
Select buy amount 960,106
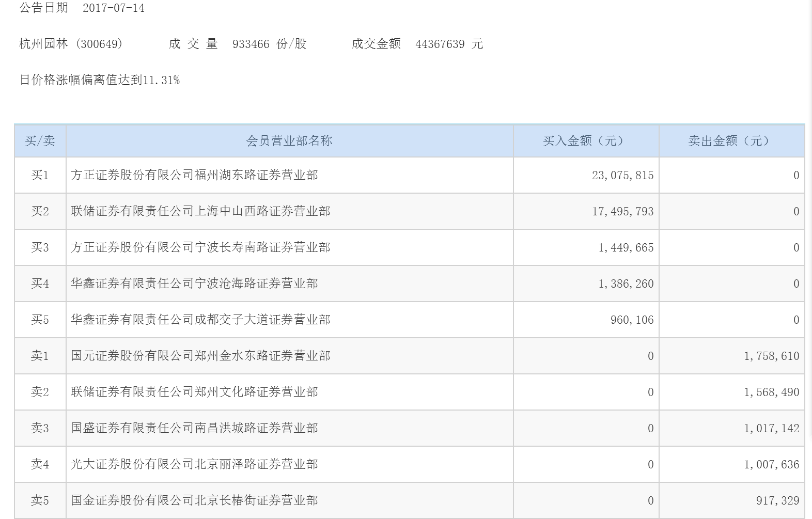[x=632, y=320]
